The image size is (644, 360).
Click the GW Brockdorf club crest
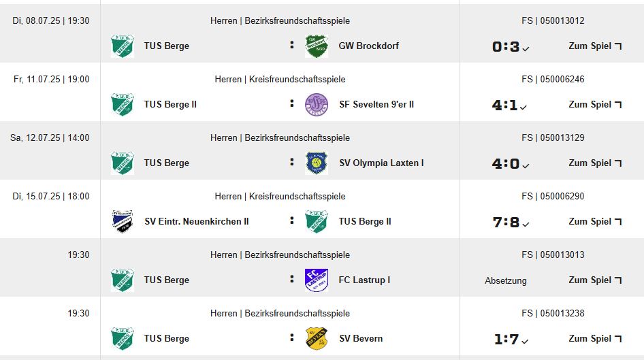coord(317,46)
